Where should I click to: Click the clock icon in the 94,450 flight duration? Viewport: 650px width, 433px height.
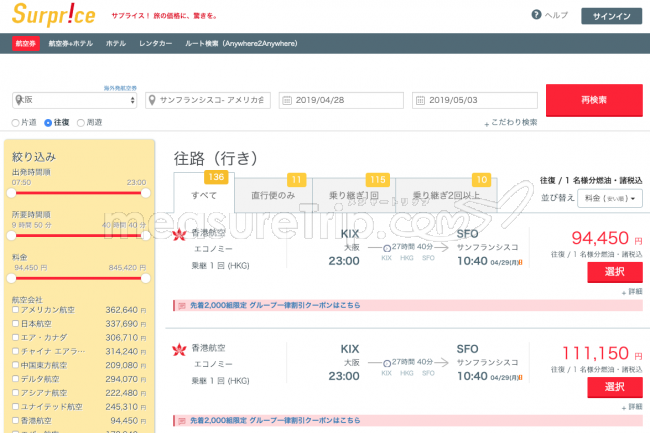387,248
